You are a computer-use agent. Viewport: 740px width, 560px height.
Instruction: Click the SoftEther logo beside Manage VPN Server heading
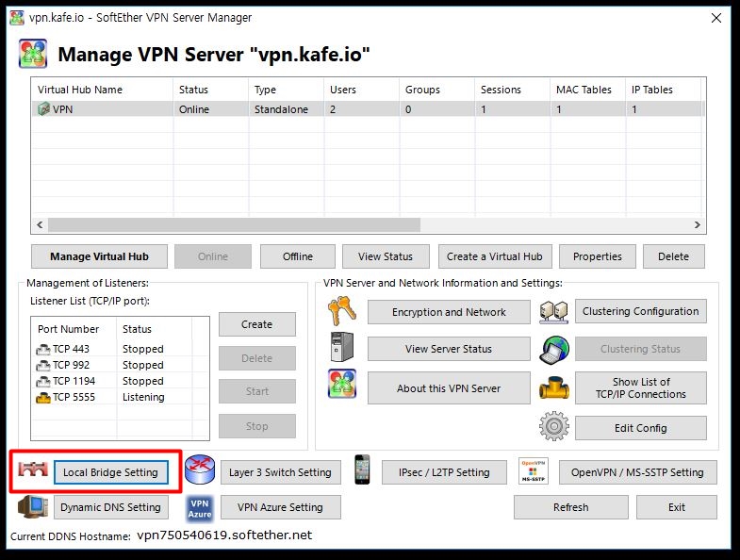click(33, 54)
